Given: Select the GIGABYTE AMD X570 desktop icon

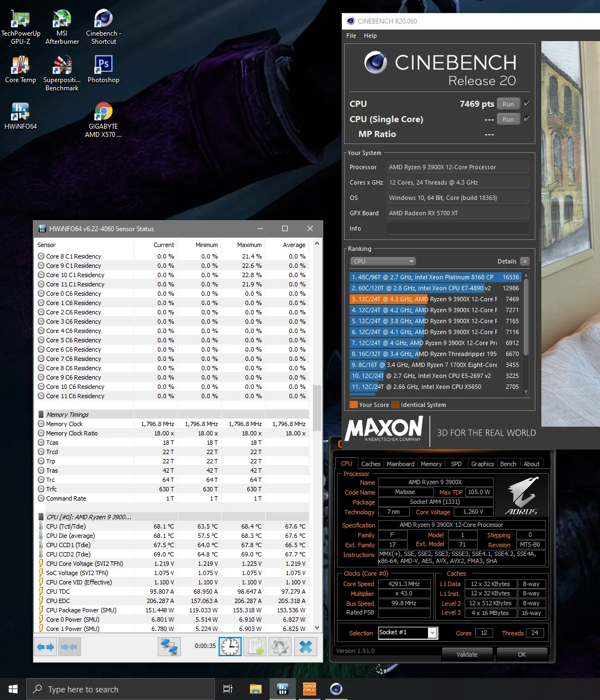Looking at the screenshot, I should (x=104, y=121).
